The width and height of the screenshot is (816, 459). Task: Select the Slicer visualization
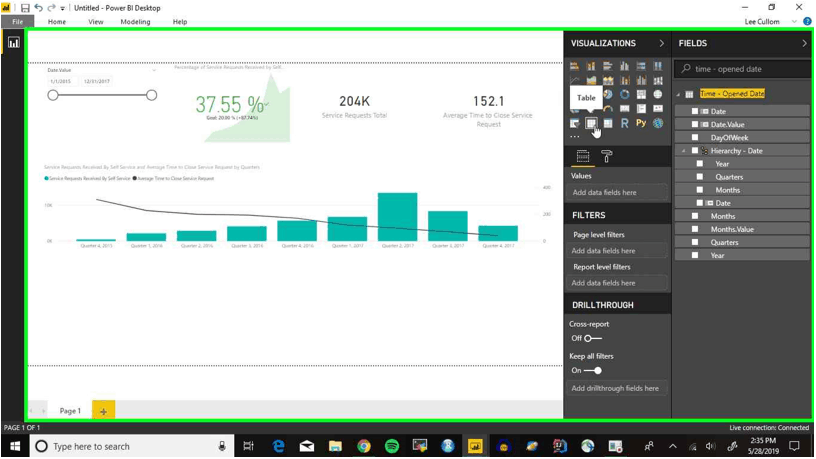(x=574, y=123)
